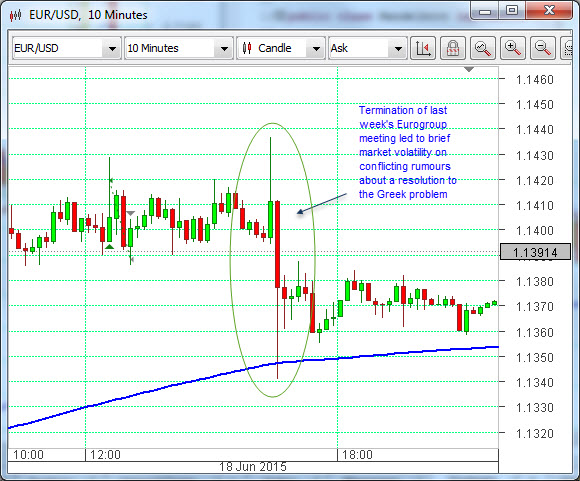The height and width of the screenshot is (481, 580).
Task: Click the 1.1320 price axis label
Action: point(535,433)
